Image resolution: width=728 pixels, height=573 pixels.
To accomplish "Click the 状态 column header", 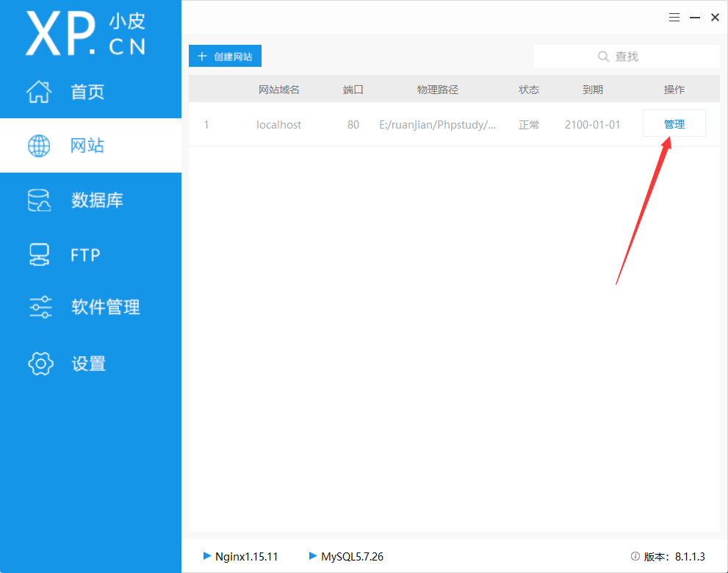I will (529, 90).
